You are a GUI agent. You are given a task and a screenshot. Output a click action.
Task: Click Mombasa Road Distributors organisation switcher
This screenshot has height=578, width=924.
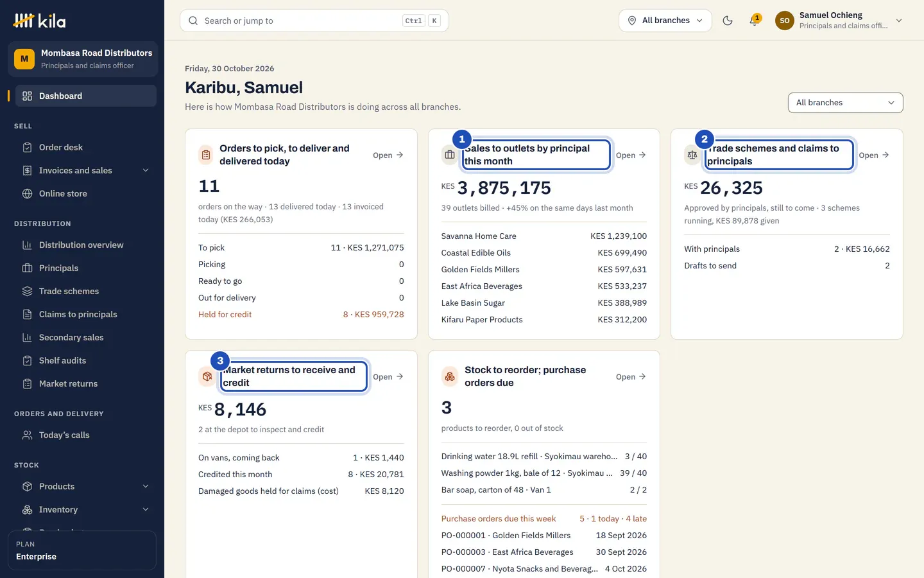point(83,59)
